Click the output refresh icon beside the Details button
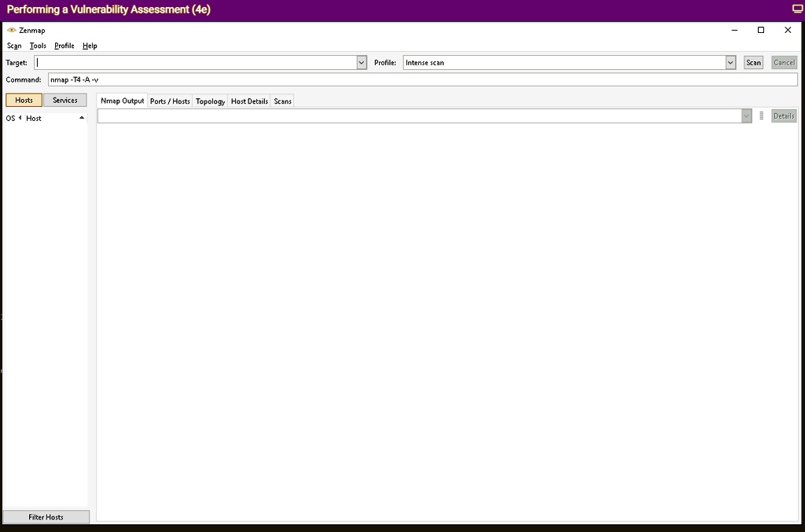 (x=761, y=116)
